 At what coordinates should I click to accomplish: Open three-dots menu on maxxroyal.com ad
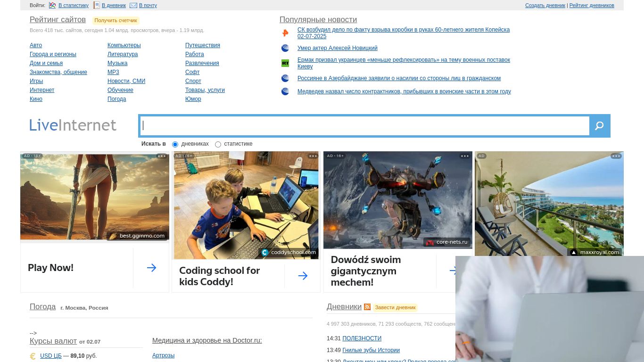pos(616,156)
